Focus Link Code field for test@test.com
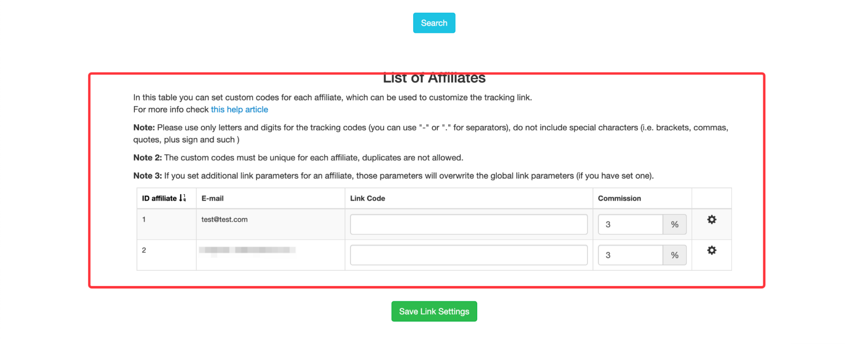The image size is (868, 344). click(469, 224)
